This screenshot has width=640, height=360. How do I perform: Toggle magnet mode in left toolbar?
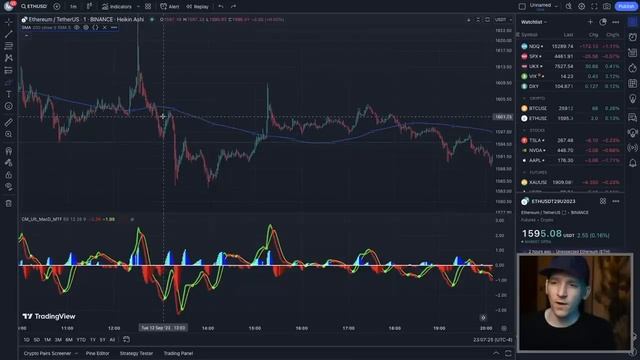point(9,151)
